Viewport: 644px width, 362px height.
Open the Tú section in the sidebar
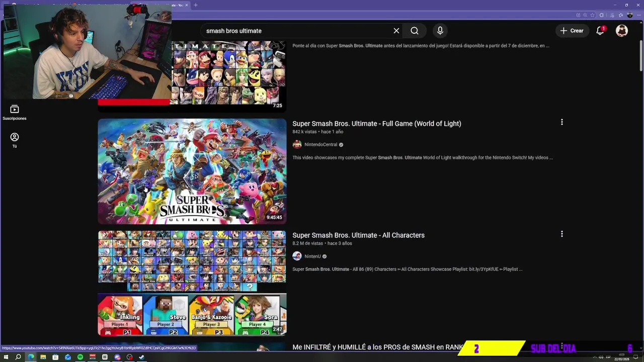15,140
